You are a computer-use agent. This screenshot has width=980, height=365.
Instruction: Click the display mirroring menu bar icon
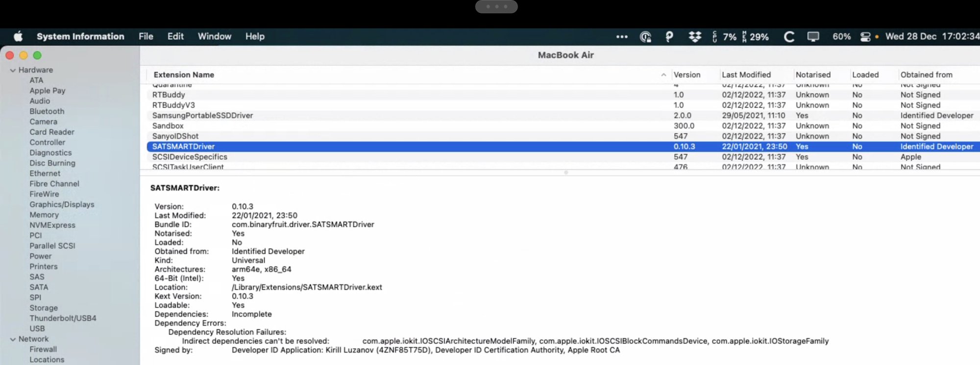[x=813, y=37]
